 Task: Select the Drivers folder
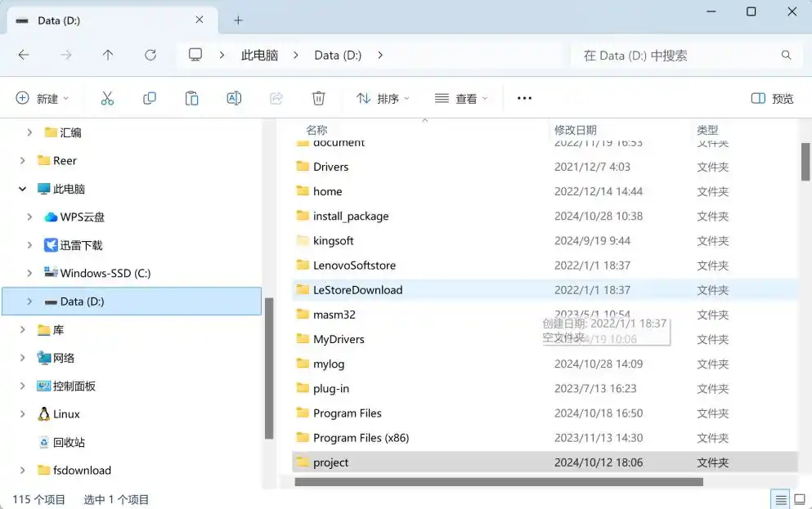click(x=331, y=167)
